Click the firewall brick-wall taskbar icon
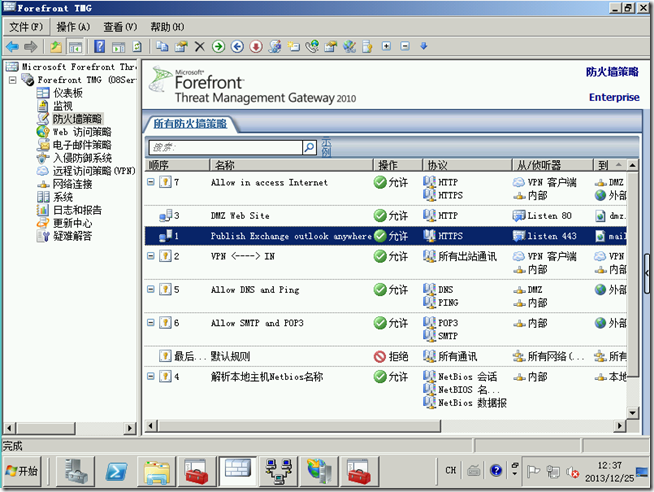The image size is (654, 492). (238, 471)
